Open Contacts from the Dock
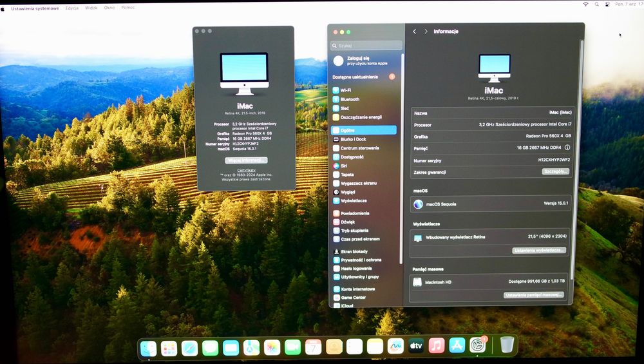 pyautogui.click(x=334, y=347)
